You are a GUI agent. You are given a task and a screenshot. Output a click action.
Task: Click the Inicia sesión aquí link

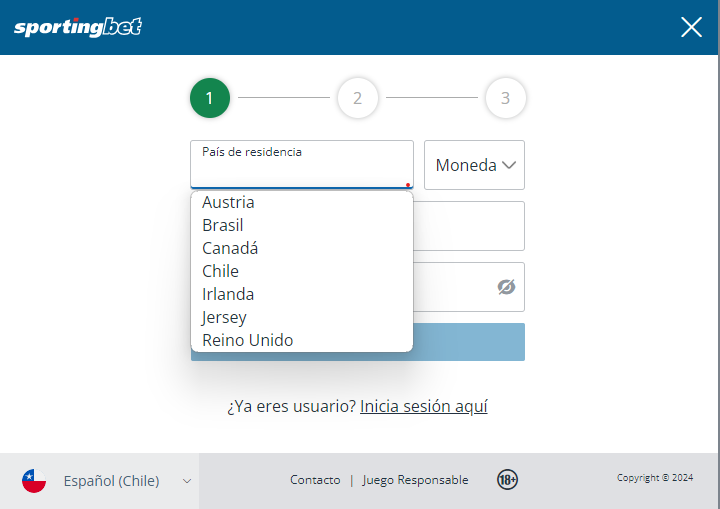coord(424,406)
